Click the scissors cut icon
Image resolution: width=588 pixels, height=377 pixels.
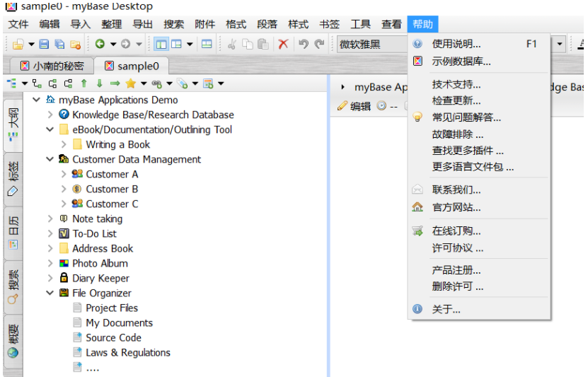[x=232, y=45]
